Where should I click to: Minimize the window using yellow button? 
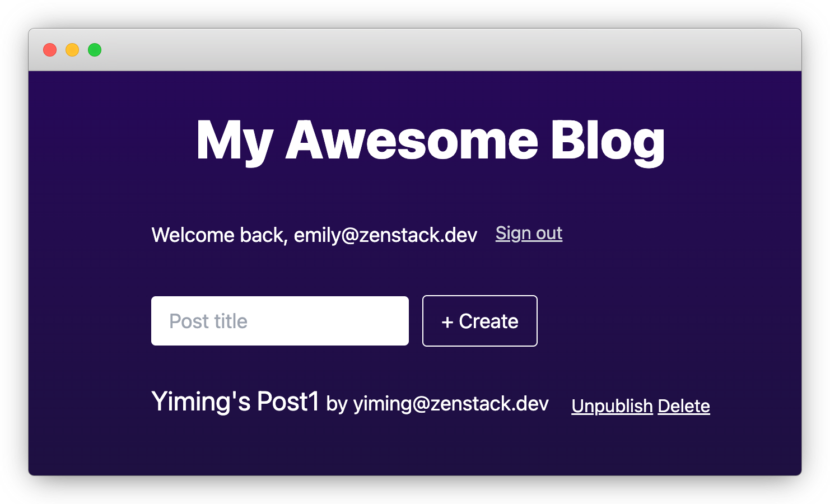click(x=72, y=50)
